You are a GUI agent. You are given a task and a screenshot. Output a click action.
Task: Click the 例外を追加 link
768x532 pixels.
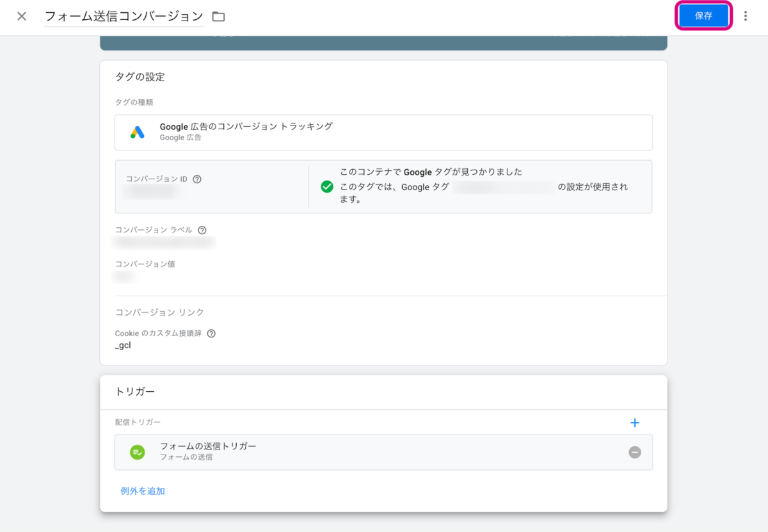tap(143, 491)
